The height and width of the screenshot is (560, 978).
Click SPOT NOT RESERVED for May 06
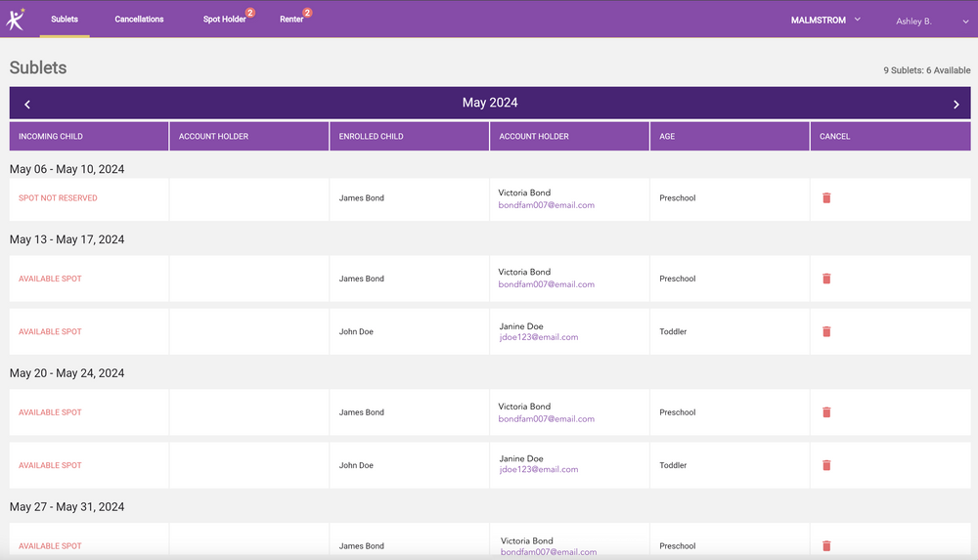coord(58,198)
